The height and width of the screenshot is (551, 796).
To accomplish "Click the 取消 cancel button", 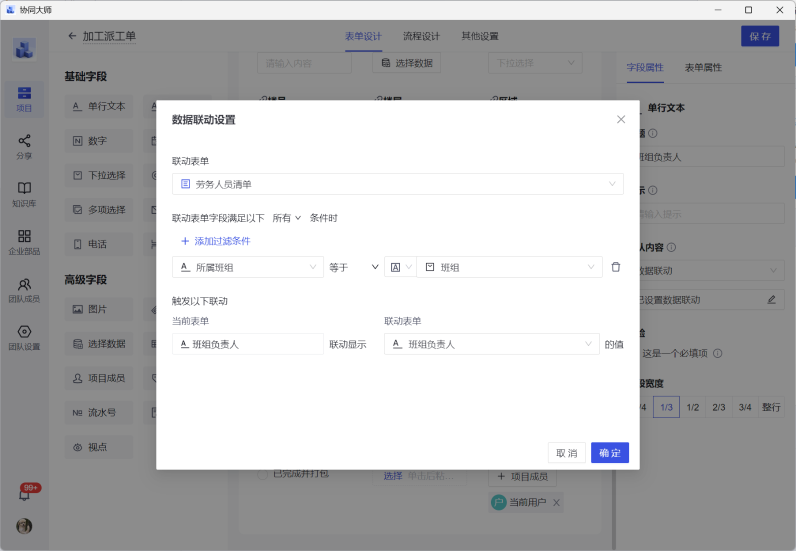I will [x=566, y=453].
